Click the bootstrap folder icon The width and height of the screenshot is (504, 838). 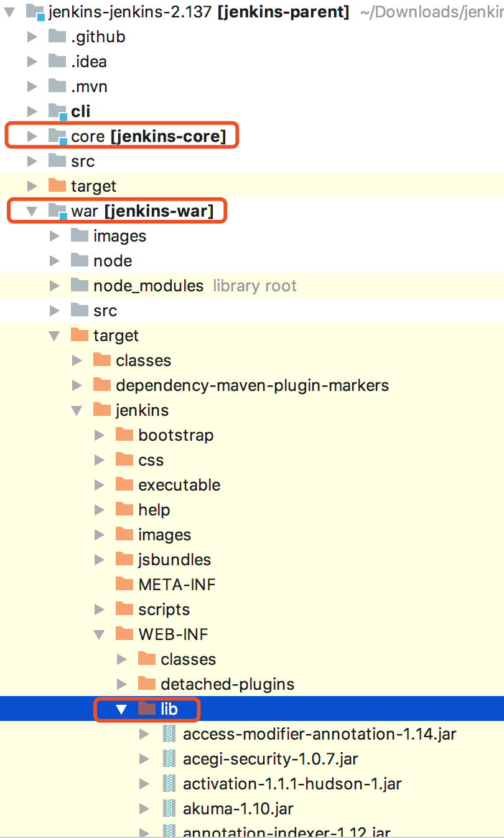(x=124, y=435)
